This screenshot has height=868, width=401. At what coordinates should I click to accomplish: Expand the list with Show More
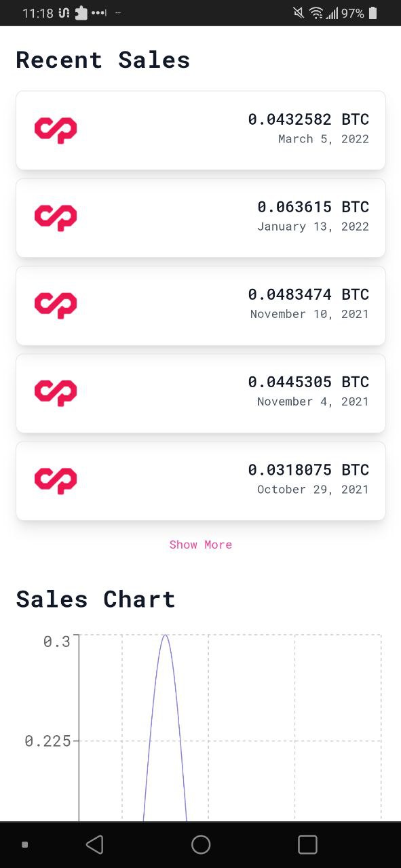click(x=201, y=545)
